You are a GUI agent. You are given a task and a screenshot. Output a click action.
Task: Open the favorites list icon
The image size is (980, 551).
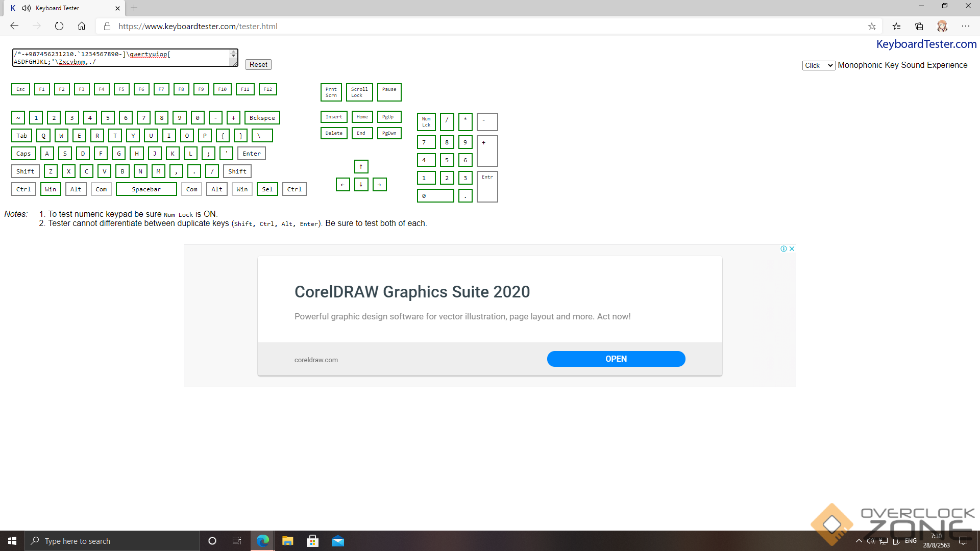click(x=896, y=26)
